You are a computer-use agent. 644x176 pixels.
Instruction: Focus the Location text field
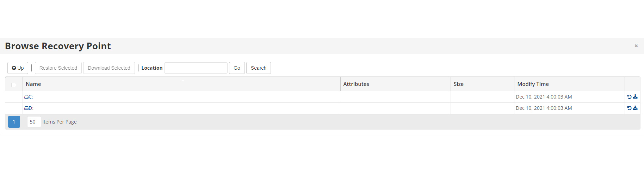click(x=196, y=68)
